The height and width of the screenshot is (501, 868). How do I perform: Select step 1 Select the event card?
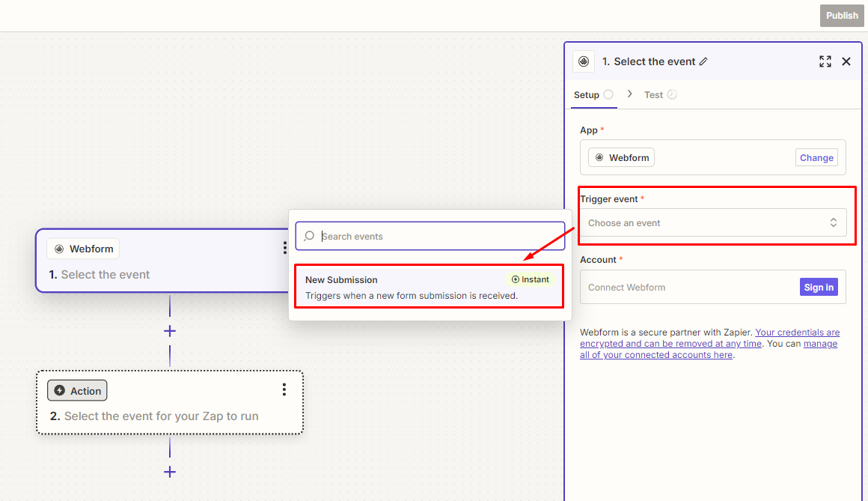pyautogui.click(x=164, y=261)
